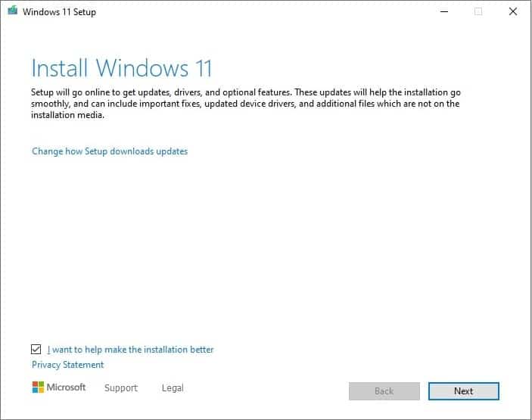This screenshot has width=532, height=420.
Task: Click the Microsoft wordmark text
Action: pos(67,387)
